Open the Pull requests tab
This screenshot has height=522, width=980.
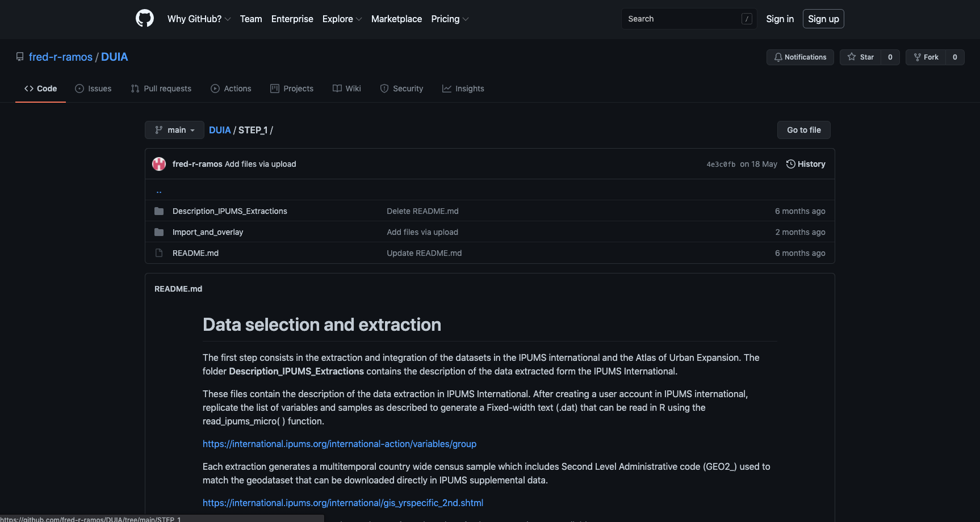click(x=161, y=89)
